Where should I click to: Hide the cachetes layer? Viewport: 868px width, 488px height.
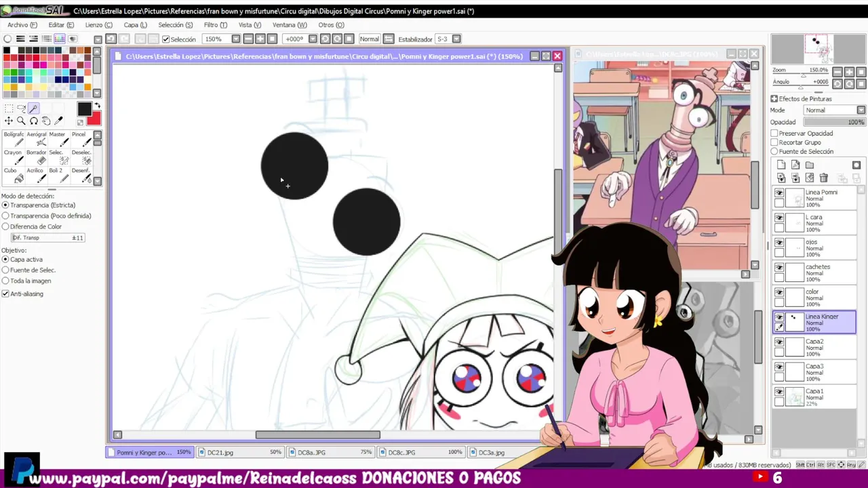[x=779, y=268]
